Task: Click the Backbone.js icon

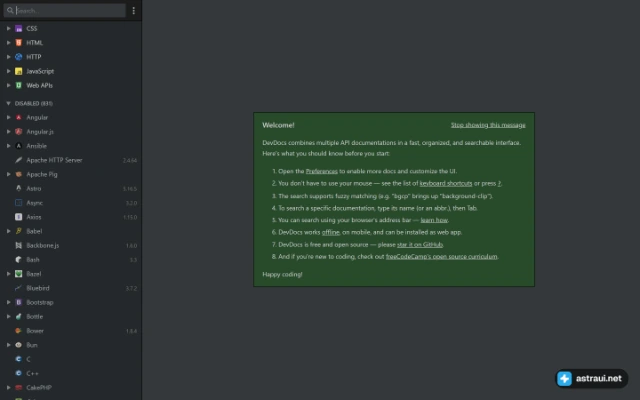Action: point(18,245)
